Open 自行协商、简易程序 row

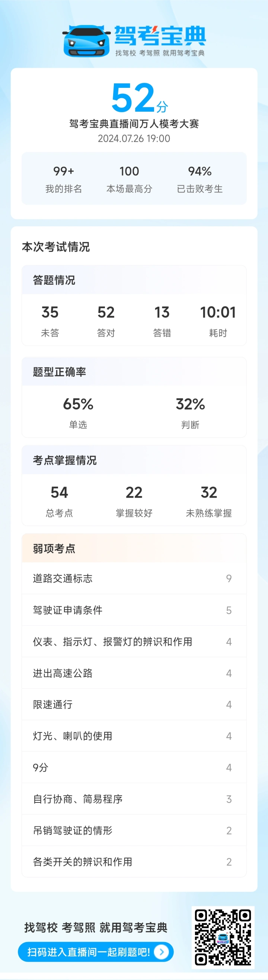[134, 799]
